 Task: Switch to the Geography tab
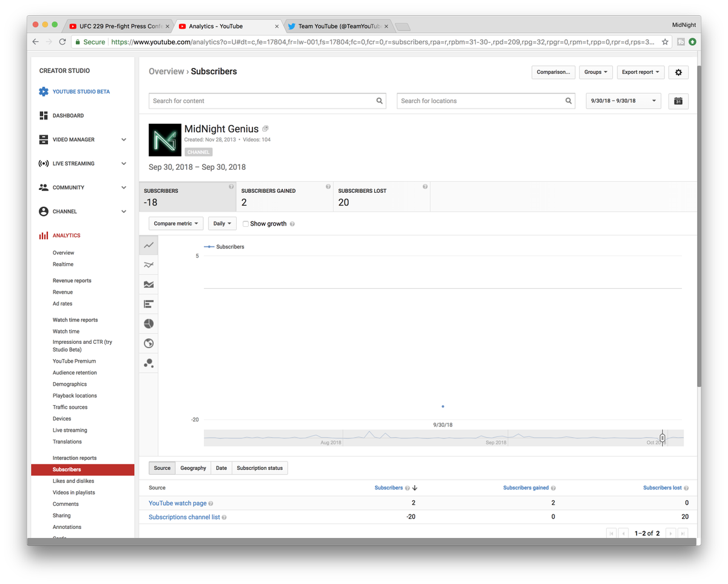[x=194, y=468]
